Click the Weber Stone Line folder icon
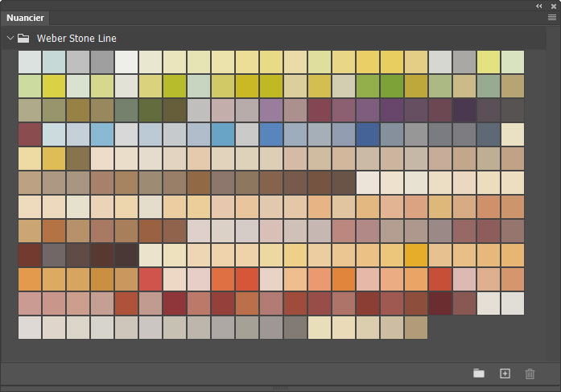 point(23,38)
